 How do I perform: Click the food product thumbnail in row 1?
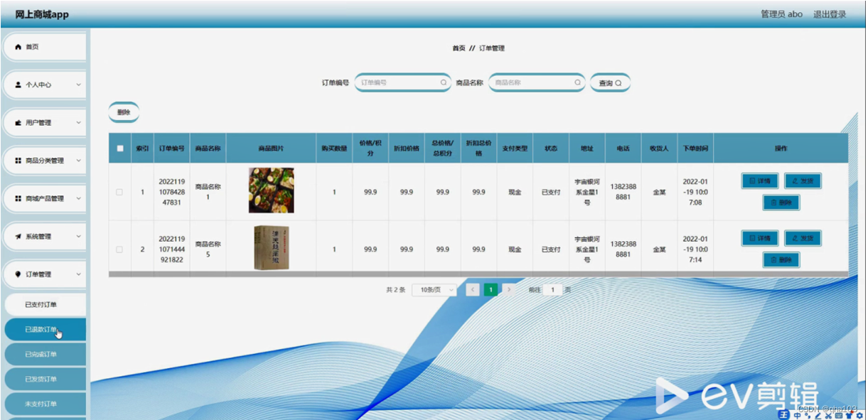pos(272,192)
